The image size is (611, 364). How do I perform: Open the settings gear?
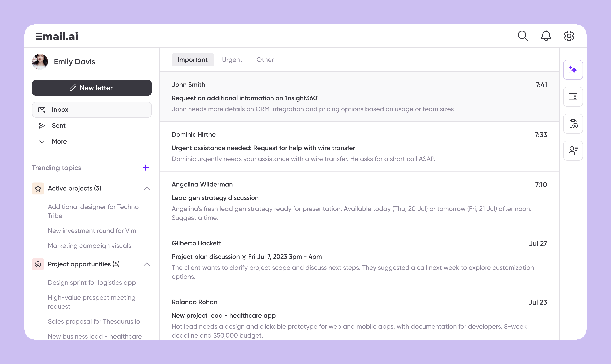569,36
